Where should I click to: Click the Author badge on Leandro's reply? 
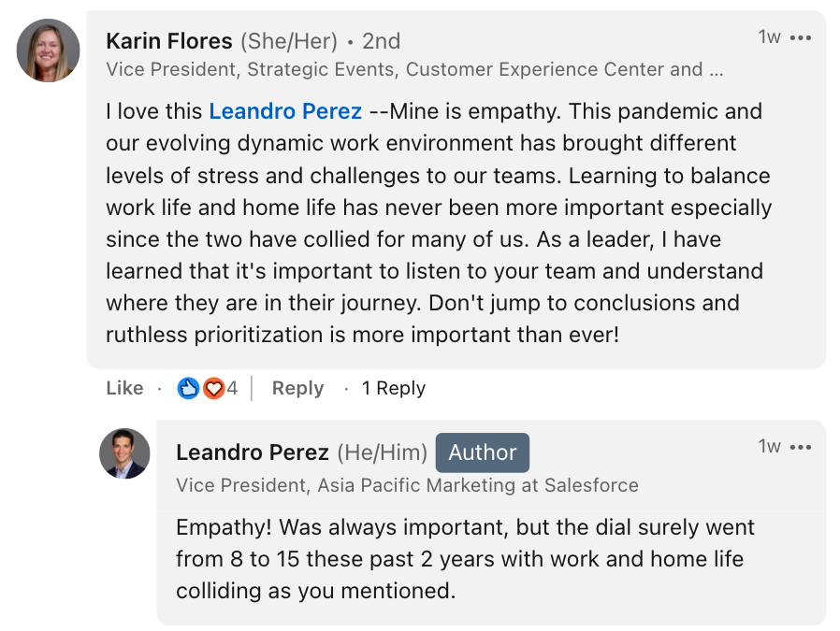pyautogui.click(x=483, y=452)
